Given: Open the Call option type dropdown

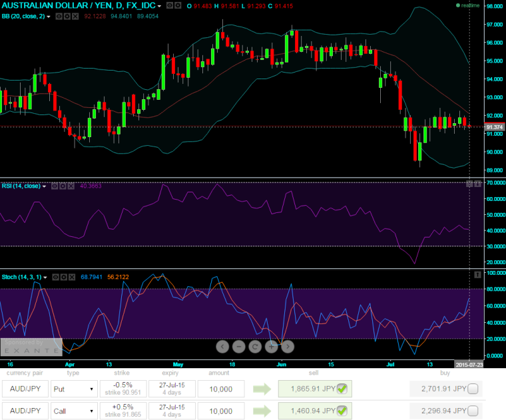Looking at the screenshot, I should coord(74,411).
